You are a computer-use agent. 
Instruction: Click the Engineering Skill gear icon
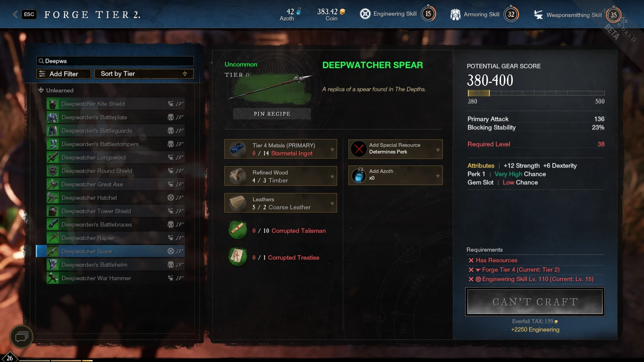[365, 14]
